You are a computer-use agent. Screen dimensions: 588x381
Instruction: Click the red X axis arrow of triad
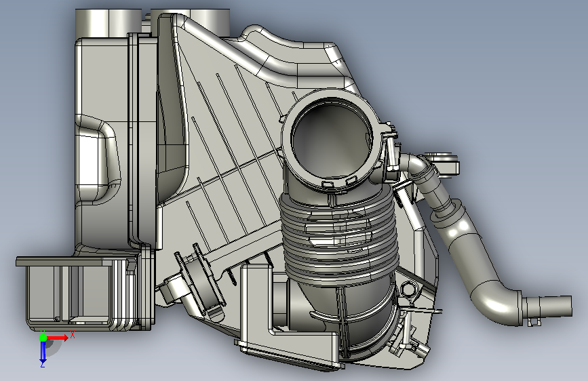(x=58, y=338)
